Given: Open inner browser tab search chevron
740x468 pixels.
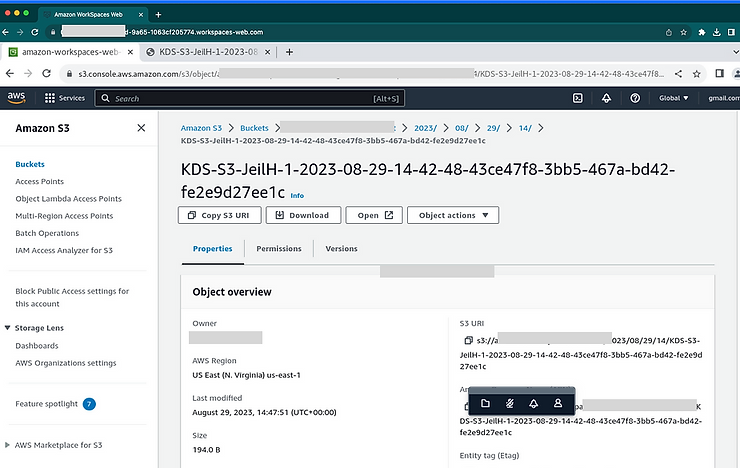Looking at the screenshot, I should [x=735, y=52].
